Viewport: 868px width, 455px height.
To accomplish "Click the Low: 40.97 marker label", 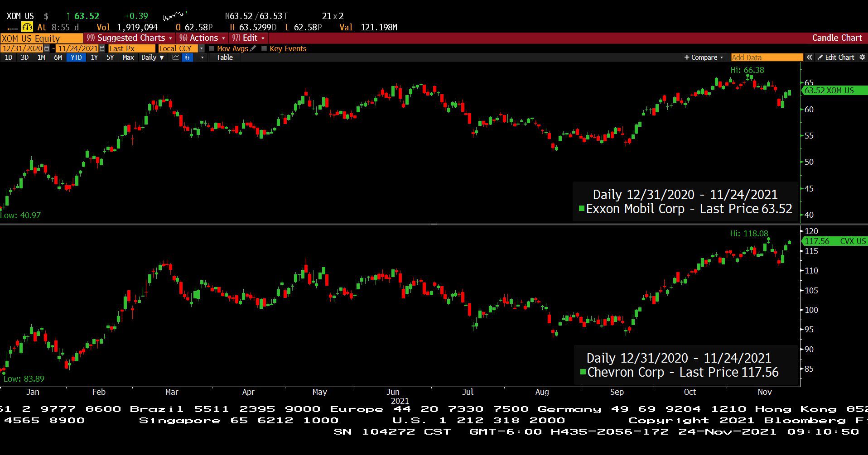I will [20, 216].
